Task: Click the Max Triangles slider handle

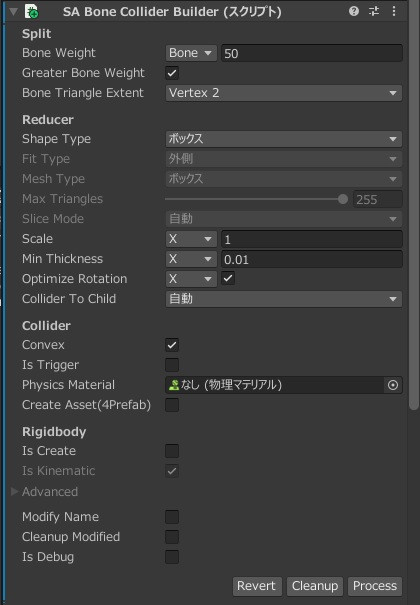Action: point(342,199)
